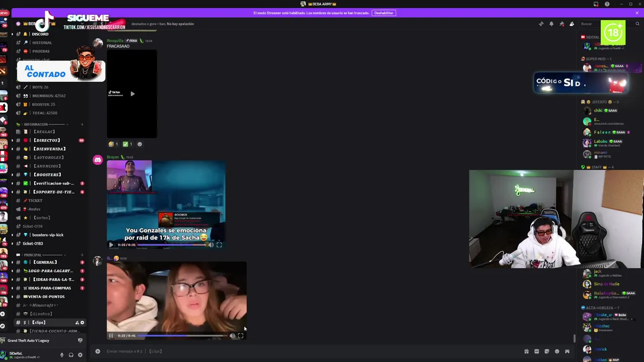Open user settings gear icon
This screenshot has width=644, height=362.
click(x=80, y=355)
